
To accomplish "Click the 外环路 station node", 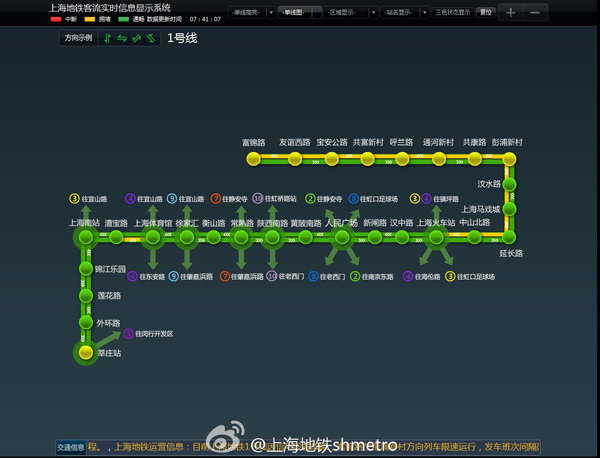I will (86, 322).
